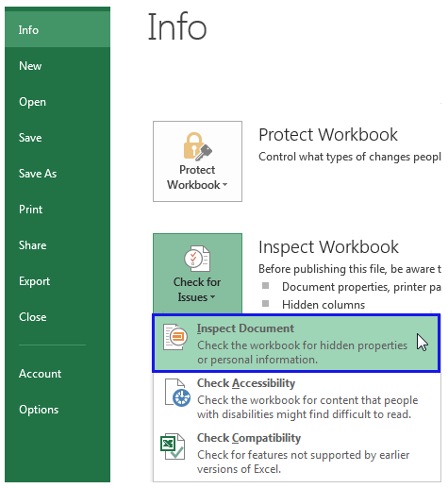The width and height of the screenshot is (448, 488).
Task: Click the Inspect Document magnifier icon
Action: [x=175, y=337]
